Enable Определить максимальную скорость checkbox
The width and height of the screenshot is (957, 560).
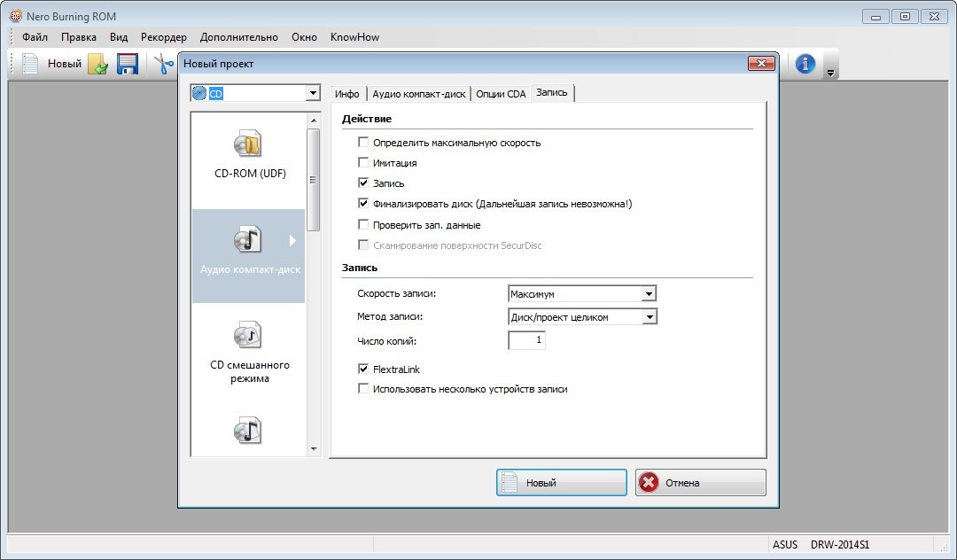(363, 143)
